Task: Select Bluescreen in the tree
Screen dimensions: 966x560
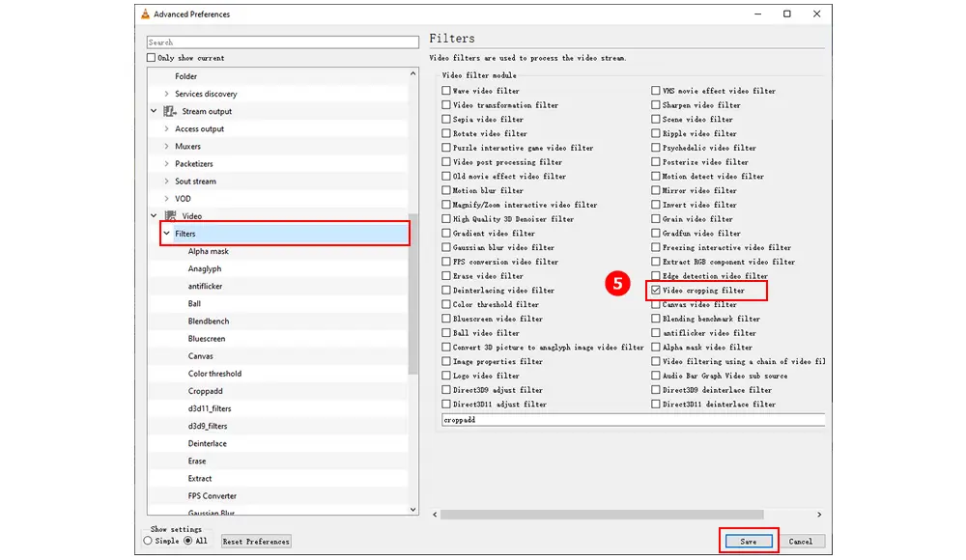Action: [207, 338]
